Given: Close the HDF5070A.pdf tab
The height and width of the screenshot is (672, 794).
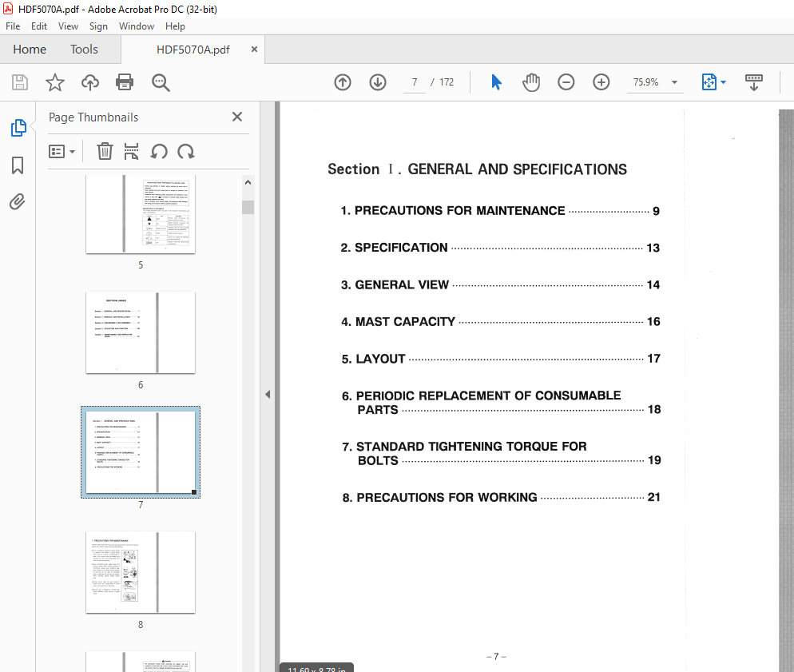Looking at the screenshot, I should (254, 49).
